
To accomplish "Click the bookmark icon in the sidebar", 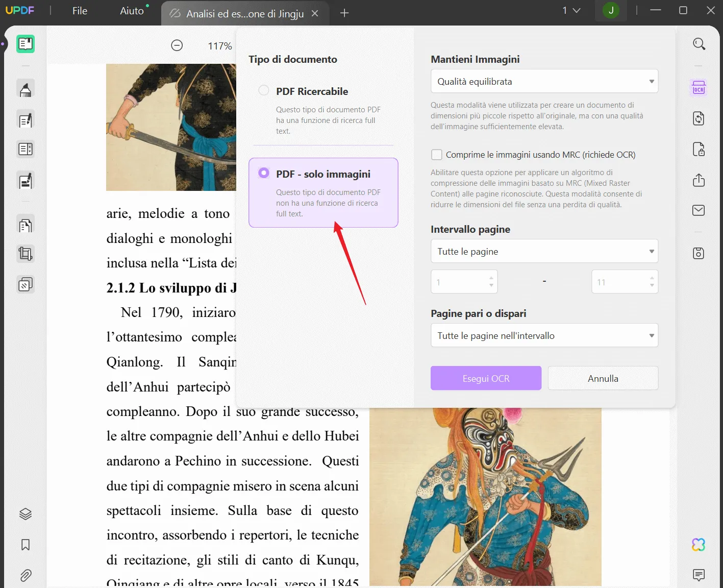I will [x=25, y=545].
